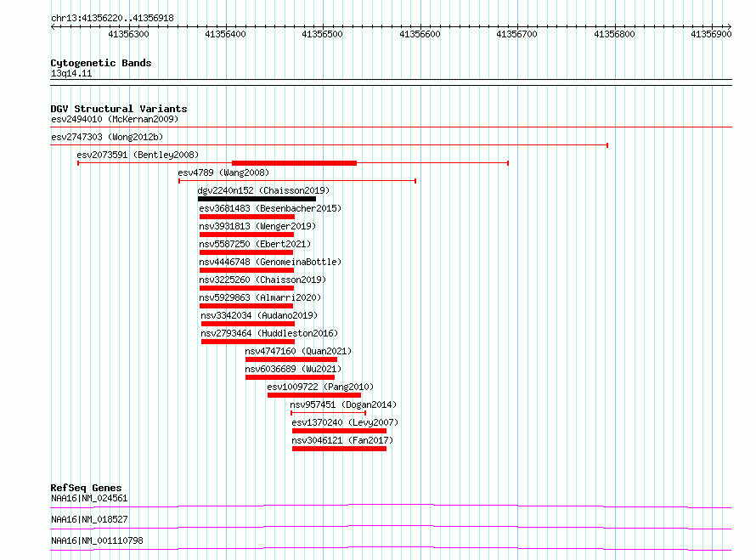The width and height of the screenshot is (756, 560).
Task: Select the red bar under esv1370240
Action: tap(340, 431)
